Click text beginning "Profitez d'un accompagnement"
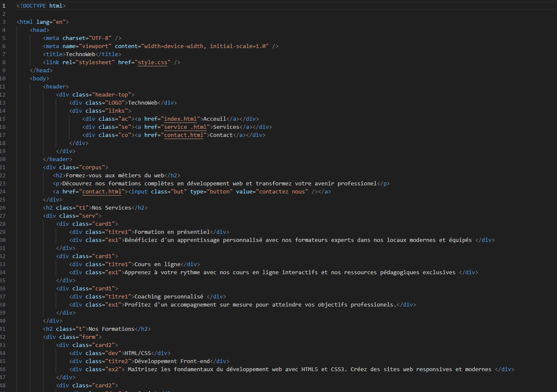Image resolution: width=557 pixels, height=392 pixels. click(x=261, y=304)
